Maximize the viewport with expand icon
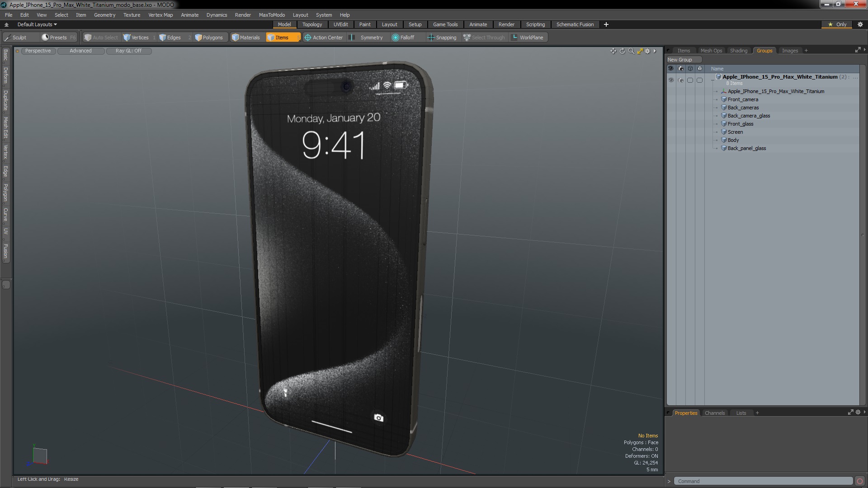This screenshot has height=488, width=868. [x=640, y=51]
